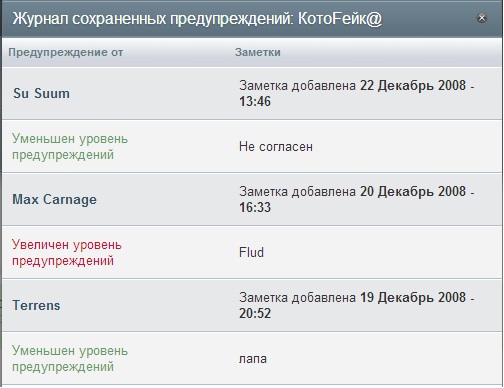The width and height of the screenshot is (504, 388).
Task: Click 'Уменьшен уровень предупреждений' beside 'лапа'
Action: (x=70, y=359)
